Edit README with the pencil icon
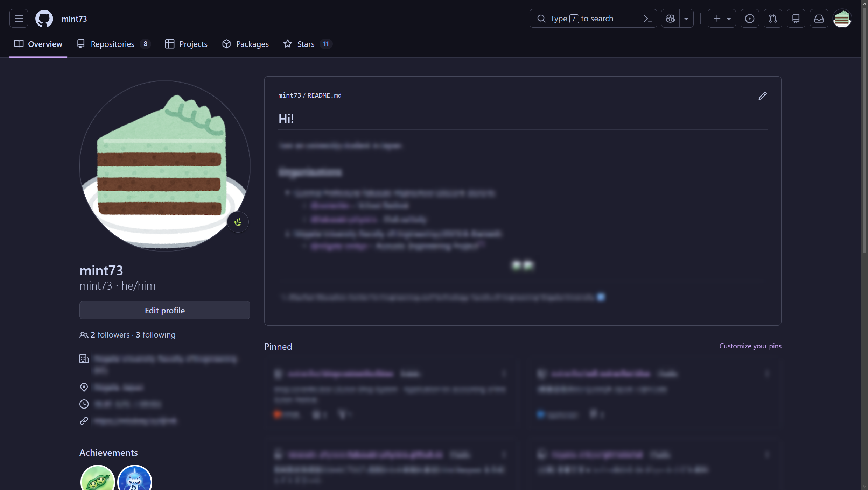The height and width of the screenshot is (490, 868). (x=763, y=96)
